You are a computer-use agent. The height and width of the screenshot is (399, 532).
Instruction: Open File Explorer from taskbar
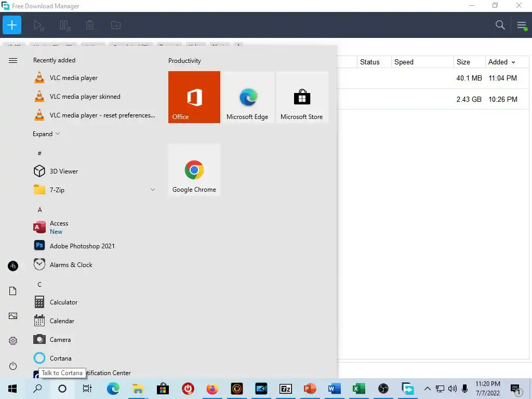click(x=138, y=389)
